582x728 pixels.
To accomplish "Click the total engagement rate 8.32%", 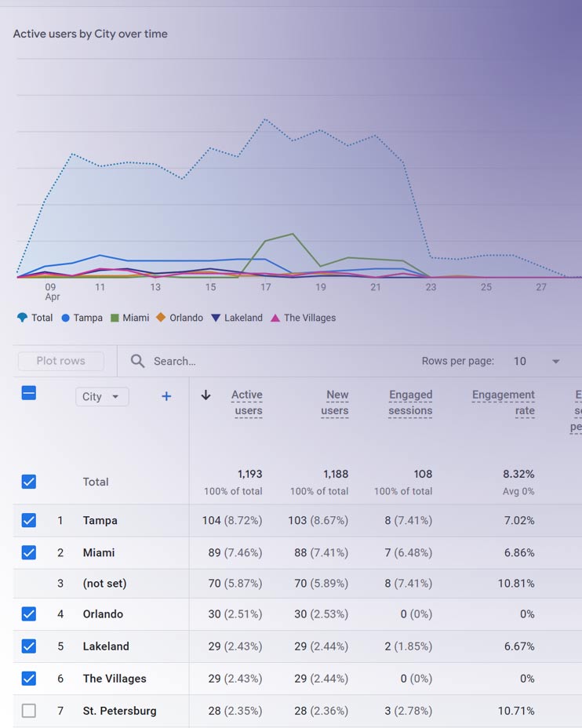I will (x=518, y=474).
